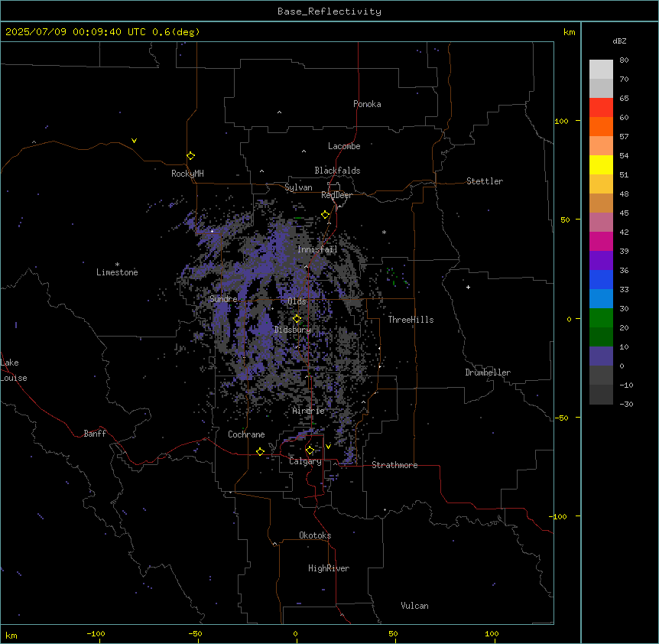Select the pink 42-45 dBZ color swatch

pos(601,223)
